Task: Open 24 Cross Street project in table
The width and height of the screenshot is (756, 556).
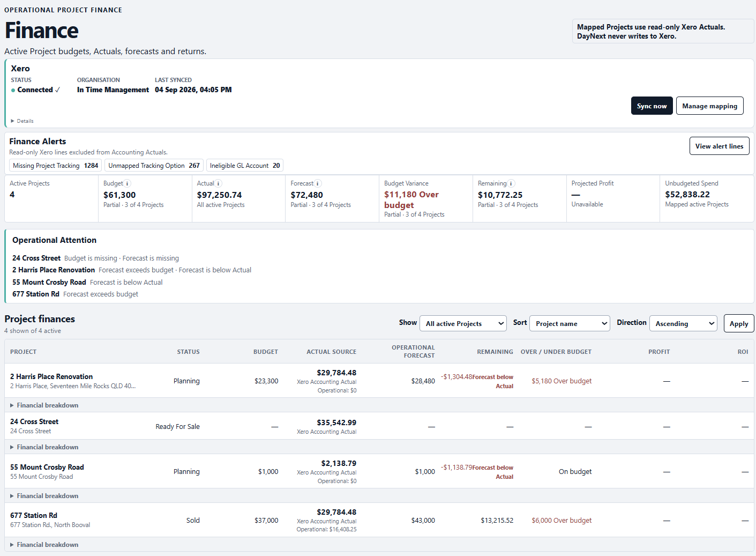Action: pyautogui.click(x=34, y=421)
